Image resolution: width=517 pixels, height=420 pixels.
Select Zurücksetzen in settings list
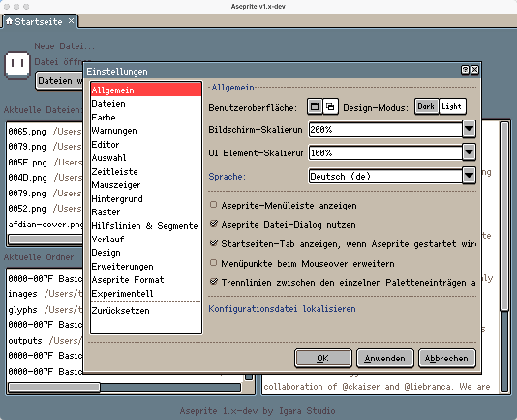pyautogui.click(x=146, y=311)
